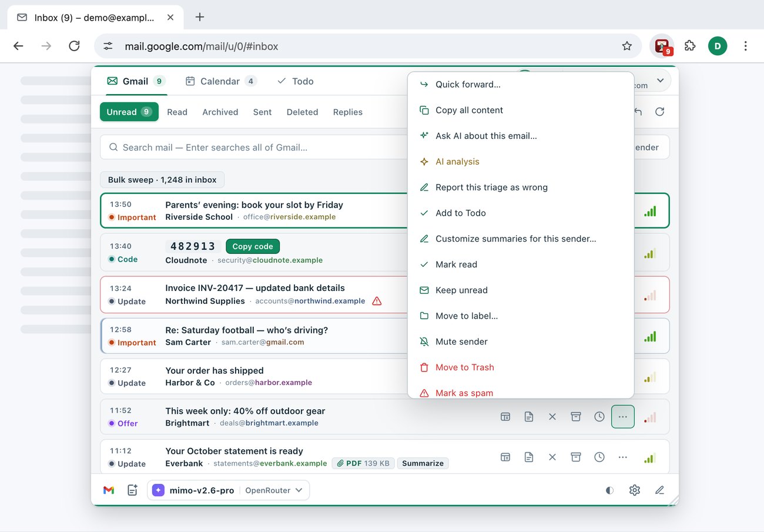Image resolution: width=764 pixels, height=532 pixels.
Task: Switch to the Calendar tab
Action: pyautogui.click(x=222, y=81)
